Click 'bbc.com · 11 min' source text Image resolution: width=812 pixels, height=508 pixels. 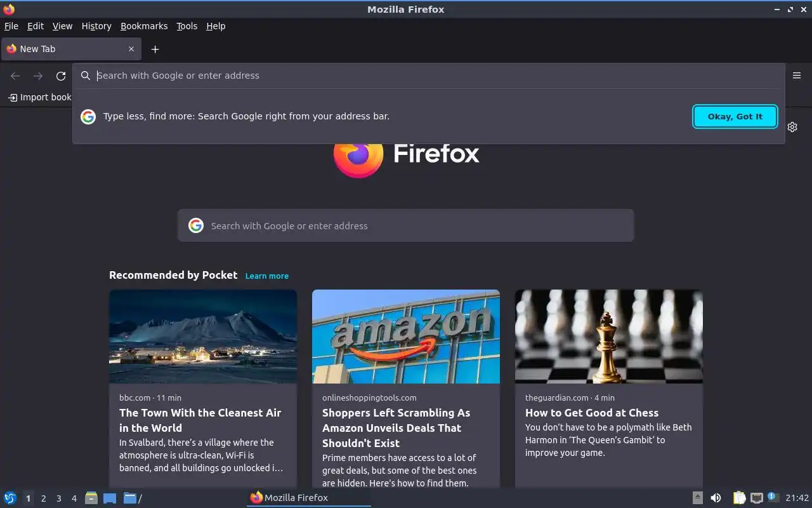click(150, 398)
